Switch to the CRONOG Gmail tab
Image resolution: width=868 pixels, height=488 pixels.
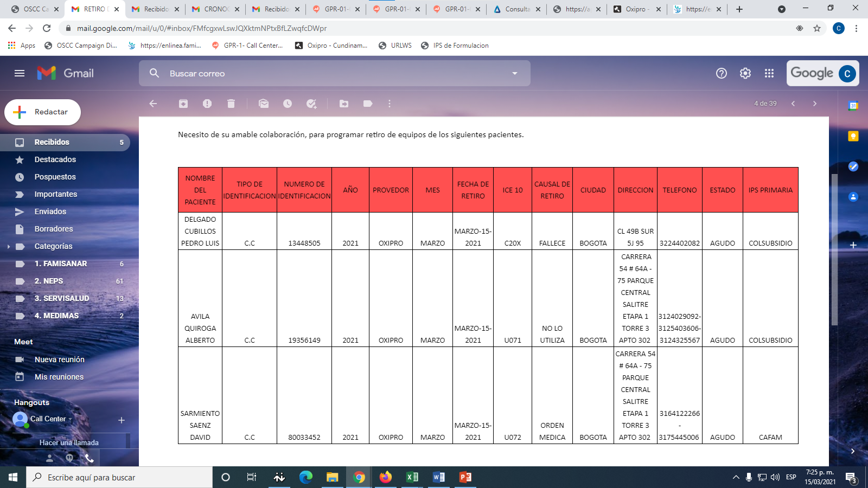coord(215,9)
